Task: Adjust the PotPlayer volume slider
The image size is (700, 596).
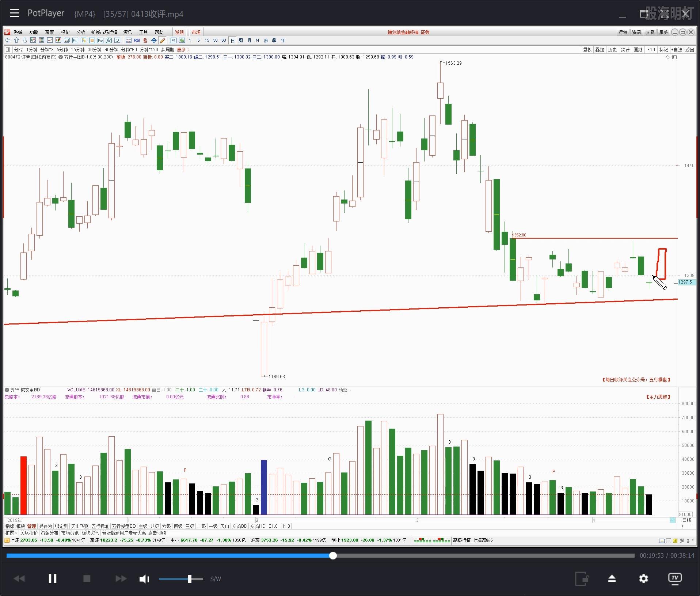Action: (180, 579)
